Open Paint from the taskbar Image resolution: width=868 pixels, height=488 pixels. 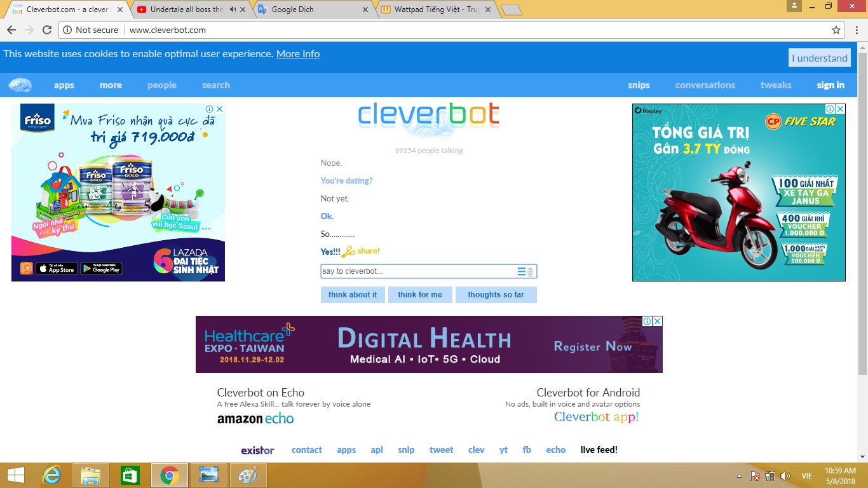pyautogui.click(x=248, y=475)
